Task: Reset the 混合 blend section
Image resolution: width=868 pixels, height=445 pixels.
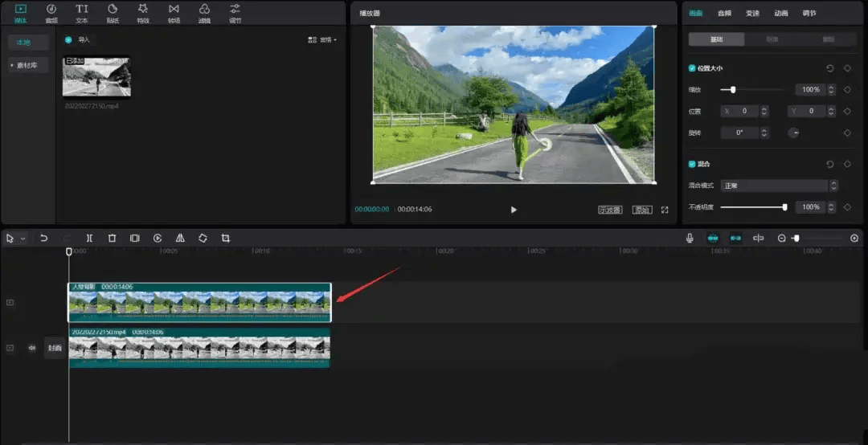Action: [x=829, y=164]
